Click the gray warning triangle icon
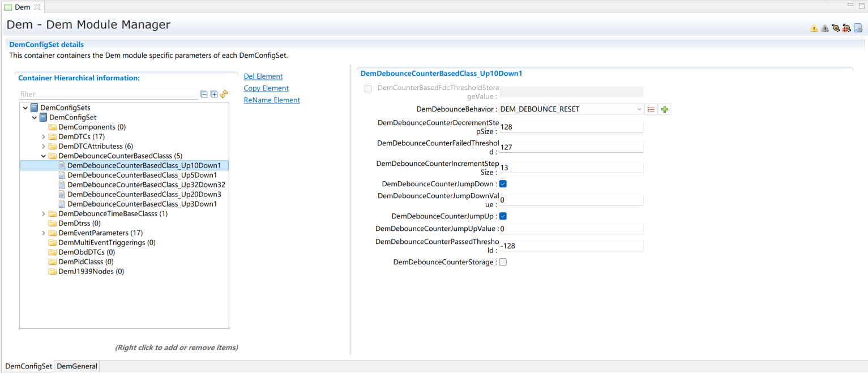Image resolution: width=868 pixels, height=373 pixels. [x=824, y=28]
